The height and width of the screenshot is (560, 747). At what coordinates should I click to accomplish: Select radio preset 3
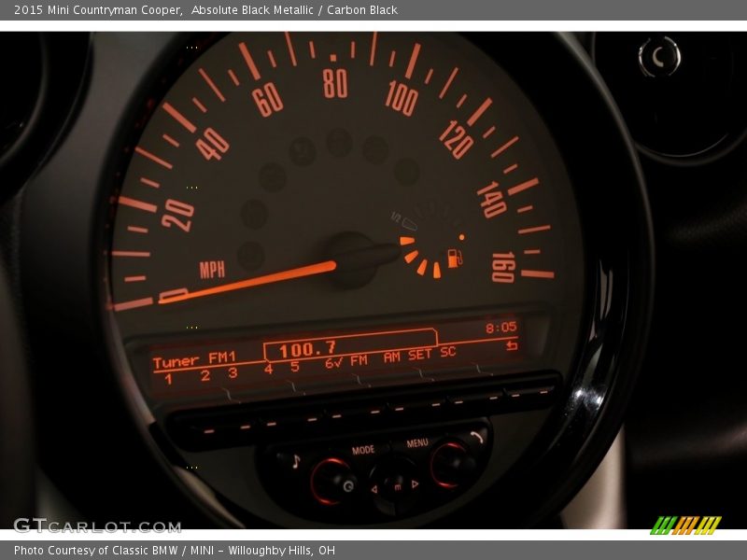tap(233, 372)
